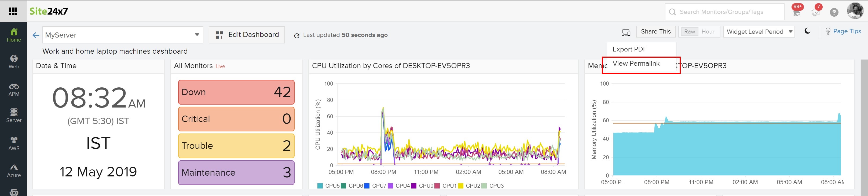Image resolution: width=868 pixels, height=196 pixels.
Task: Open the AWS section
Action: click(x=13, y=144)
